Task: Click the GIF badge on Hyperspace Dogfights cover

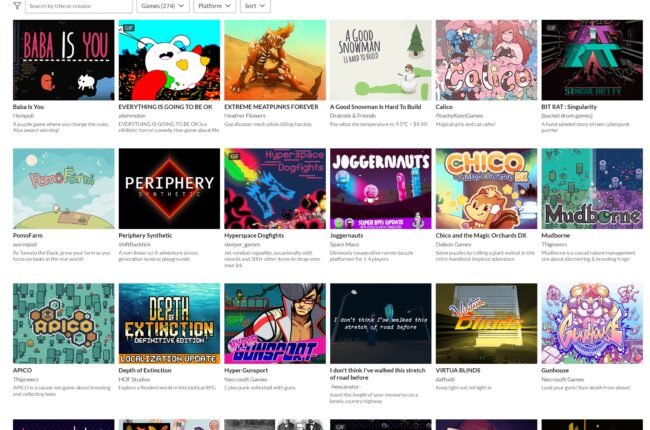Action: point(235,156)
